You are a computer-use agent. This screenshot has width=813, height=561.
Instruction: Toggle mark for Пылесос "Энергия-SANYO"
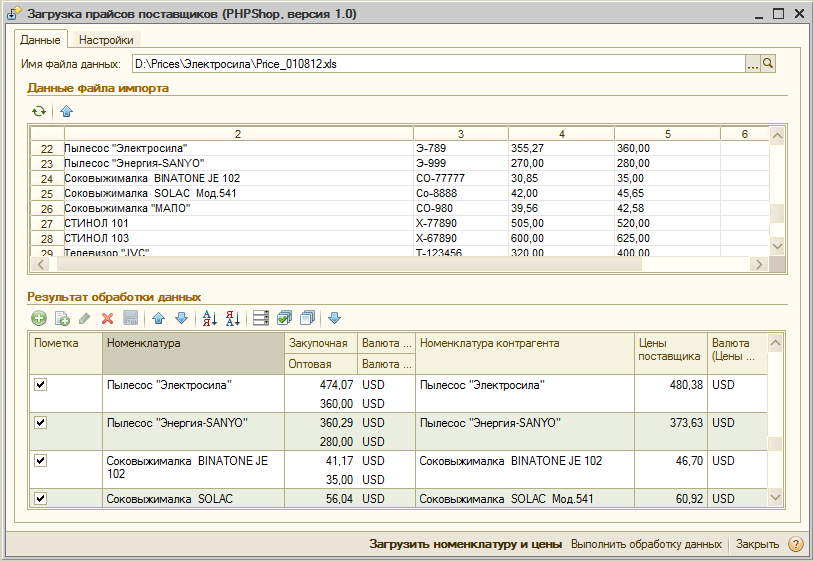[40, 423]
